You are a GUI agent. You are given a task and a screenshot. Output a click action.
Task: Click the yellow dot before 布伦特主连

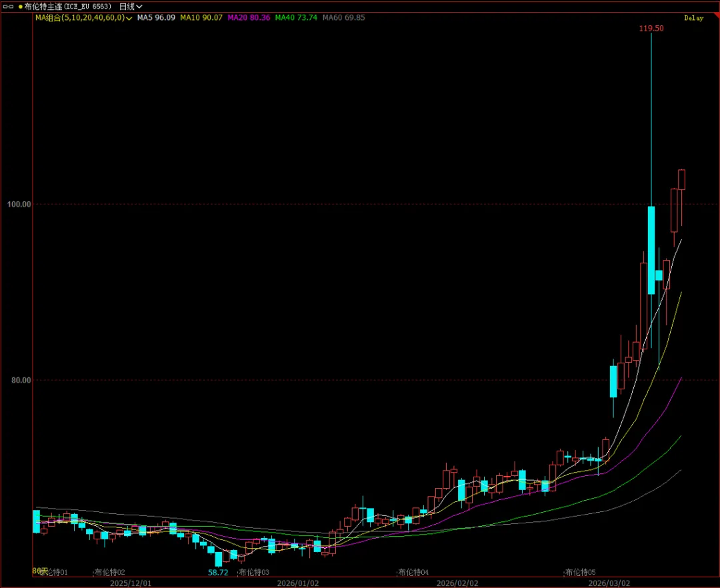[x=21, y=7]
